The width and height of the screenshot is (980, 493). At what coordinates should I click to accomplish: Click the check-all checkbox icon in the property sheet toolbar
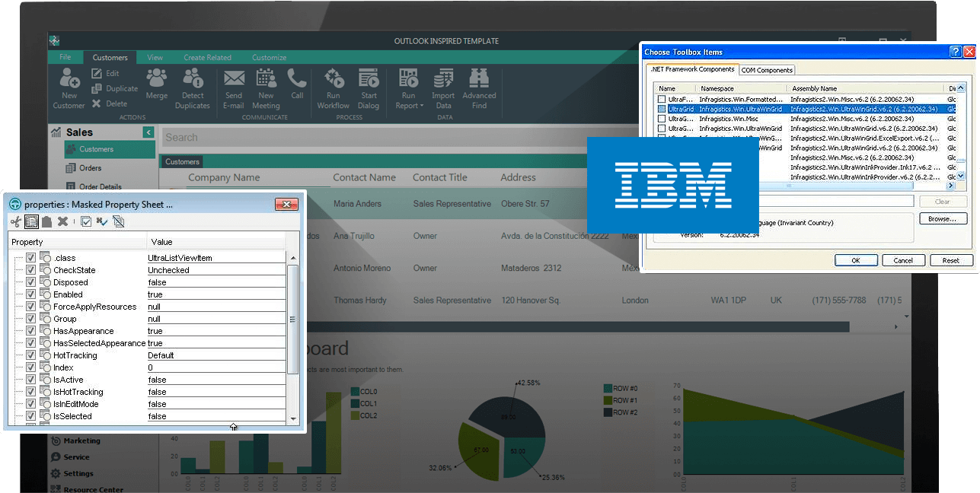click(x=86, y=221)
